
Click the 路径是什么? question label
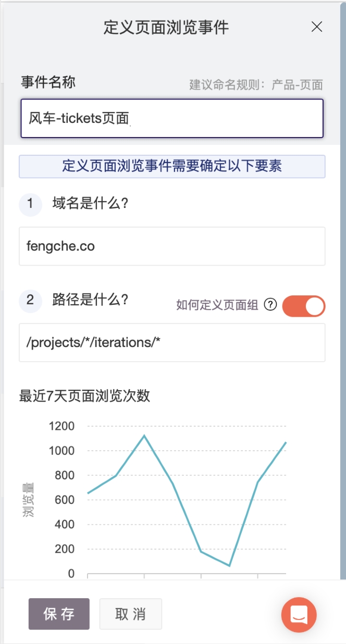pos(90,300)
